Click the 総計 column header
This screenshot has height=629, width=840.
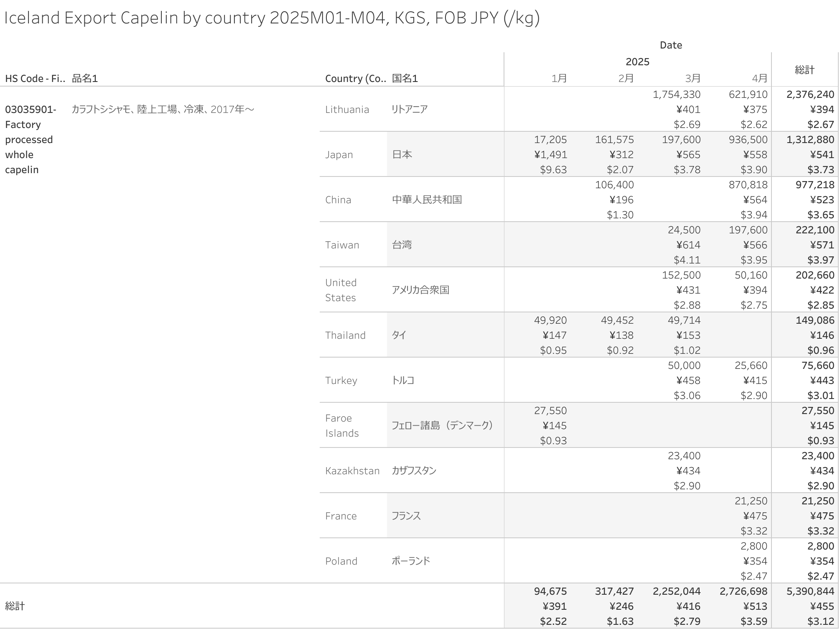804,70
